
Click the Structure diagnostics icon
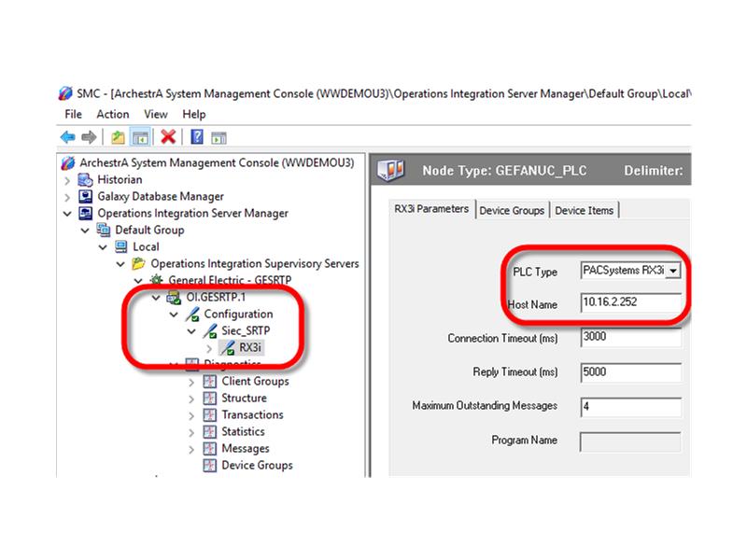point(209,399)
